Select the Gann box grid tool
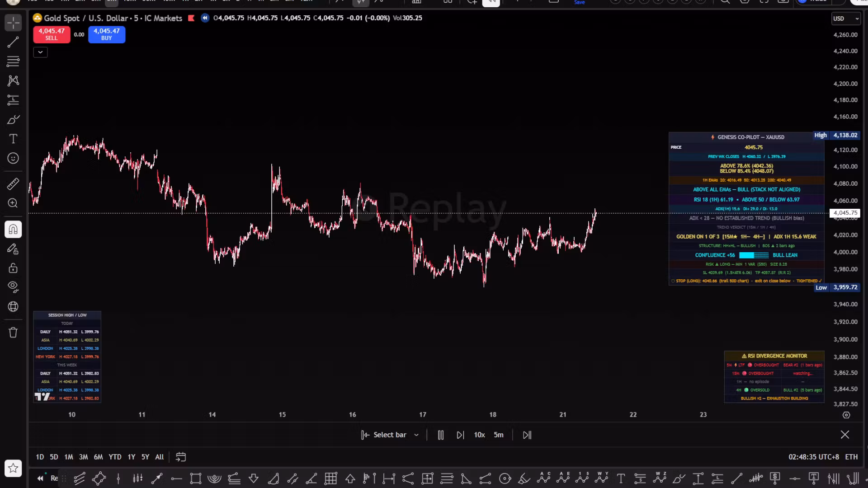The height and width of the screenshot is (488, 868). click(x=331, y=478)
